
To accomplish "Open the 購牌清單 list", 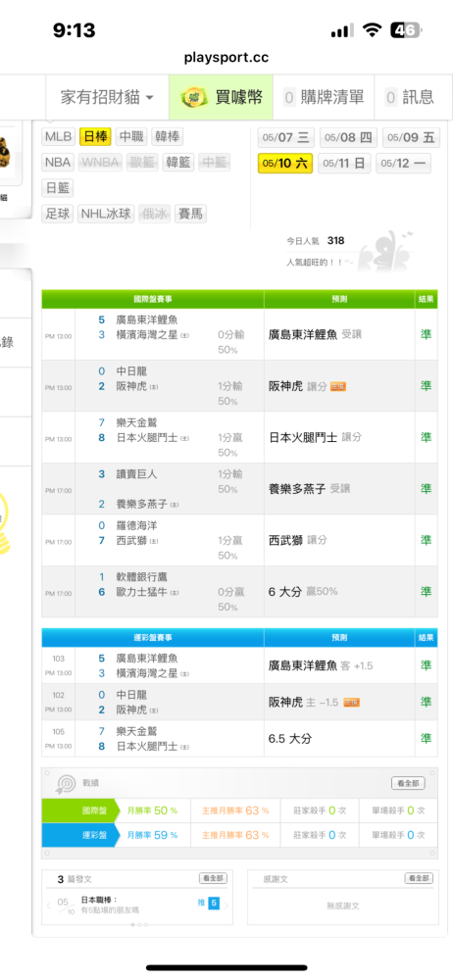I will tap(324, 97).
